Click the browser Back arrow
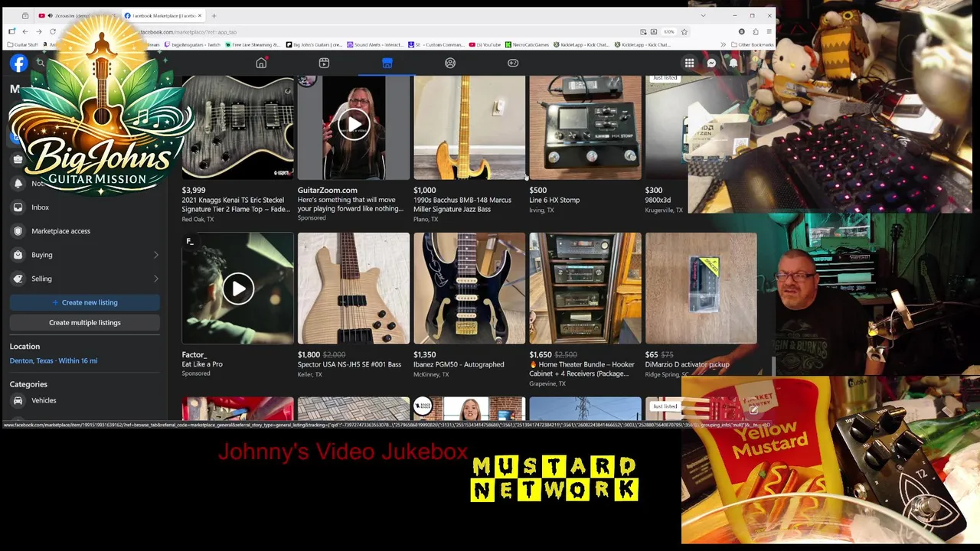 25,31
